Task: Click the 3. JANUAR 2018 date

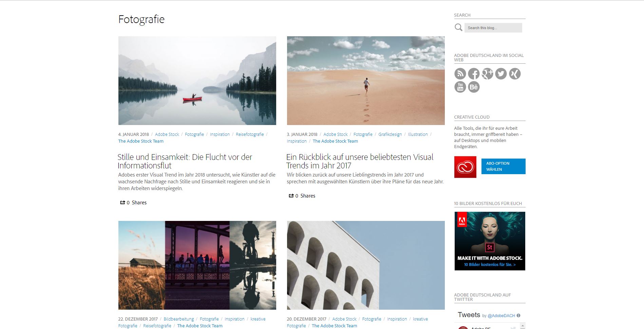Action: (302, 134)
